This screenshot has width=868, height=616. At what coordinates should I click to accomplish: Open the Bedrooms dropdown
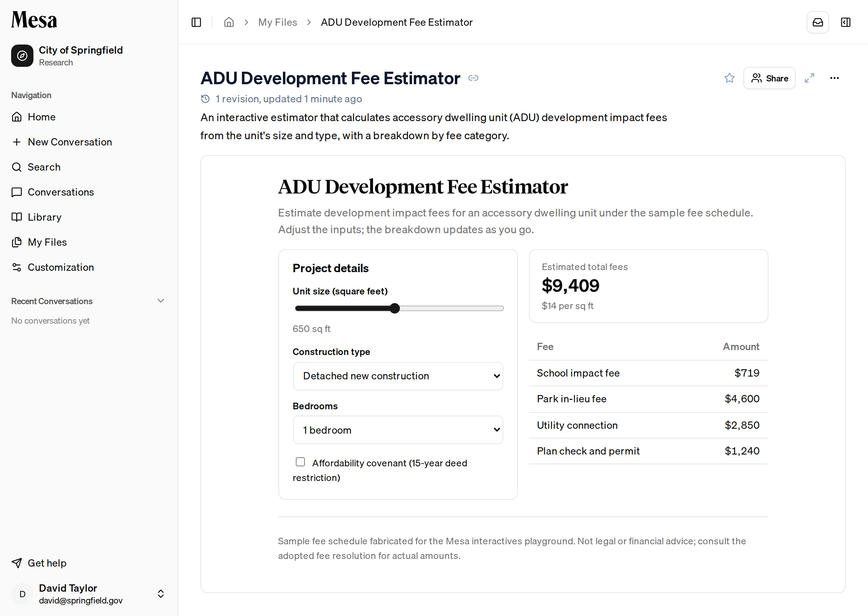(398, 430)
